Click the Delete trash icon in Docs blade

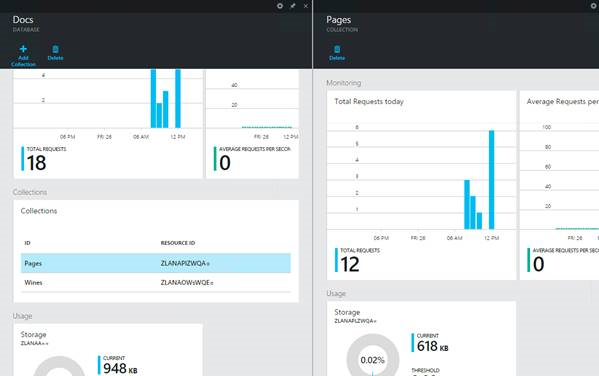(x=55, y=49)
